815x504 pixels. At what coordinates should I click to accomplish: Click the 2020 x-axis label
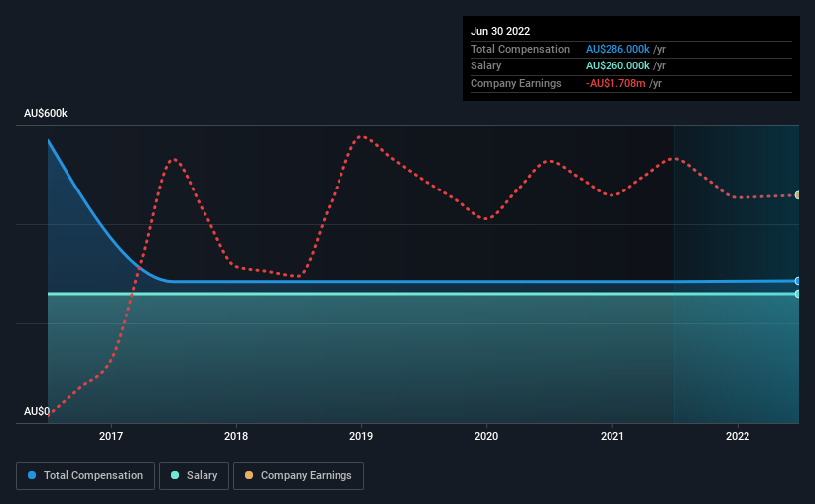tap(486, 436)
